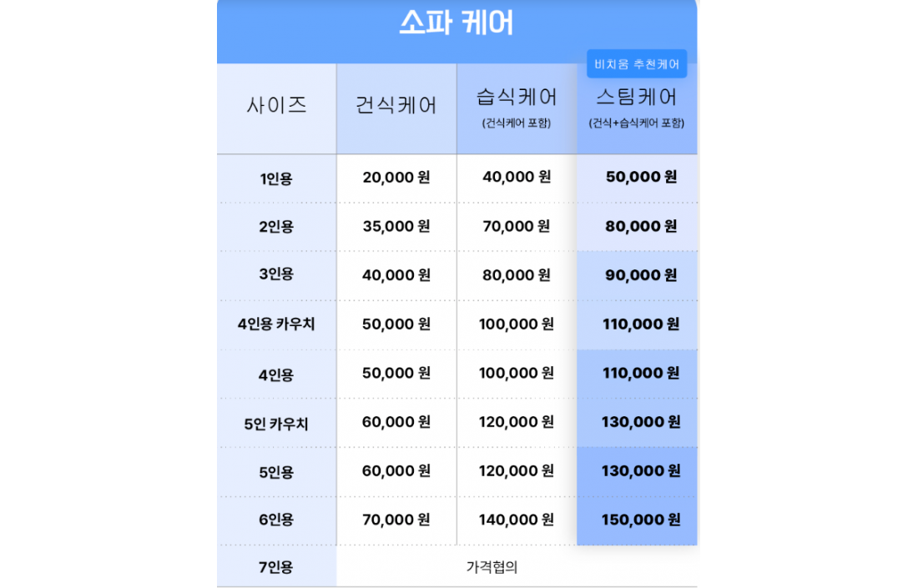Select the 사이즈 column header
The height and width of the screenshot is (588, 918).
coord(276,106)
